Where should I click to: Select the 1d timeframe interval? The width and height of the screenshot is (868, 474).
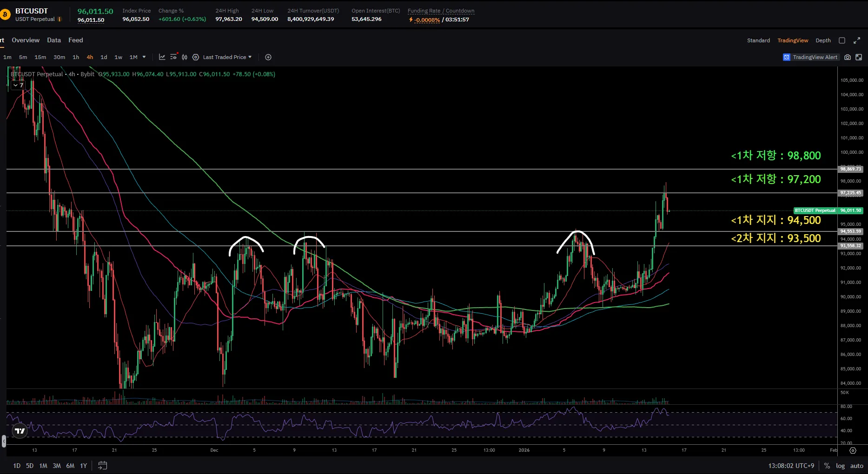[x=104, y=57]
